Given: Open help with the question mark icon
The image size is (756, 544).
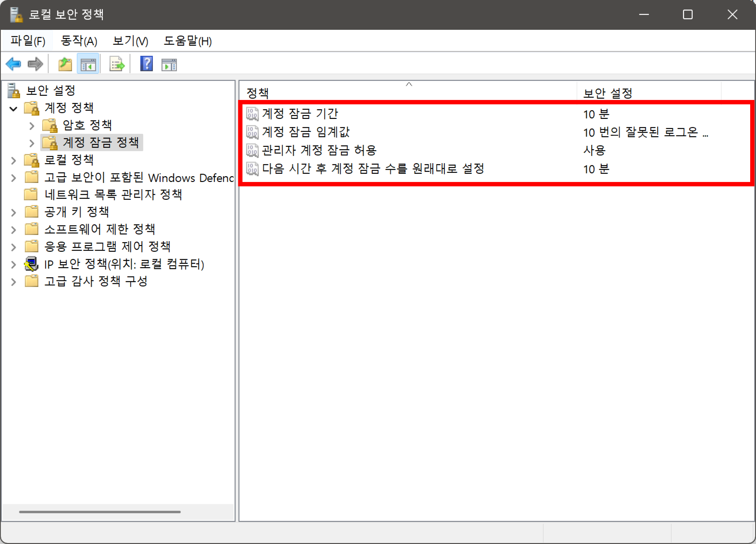Looking at the screenshot, I should pos(146,64).
